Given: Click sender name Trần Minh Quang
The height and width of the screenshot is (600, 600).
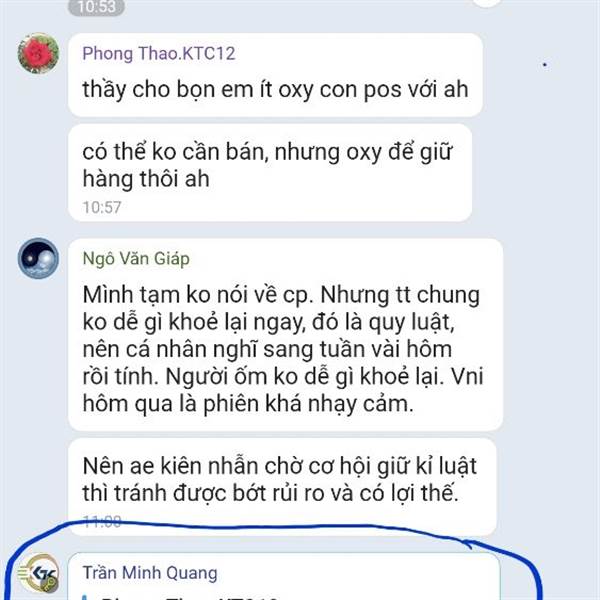Looking at the screenshot, I should coord(150,573).
